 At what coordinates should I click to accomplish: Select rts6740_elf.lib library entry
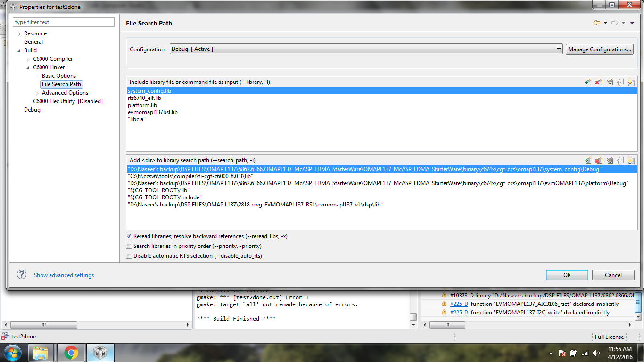pyautogui.click(x=382, y=98)
